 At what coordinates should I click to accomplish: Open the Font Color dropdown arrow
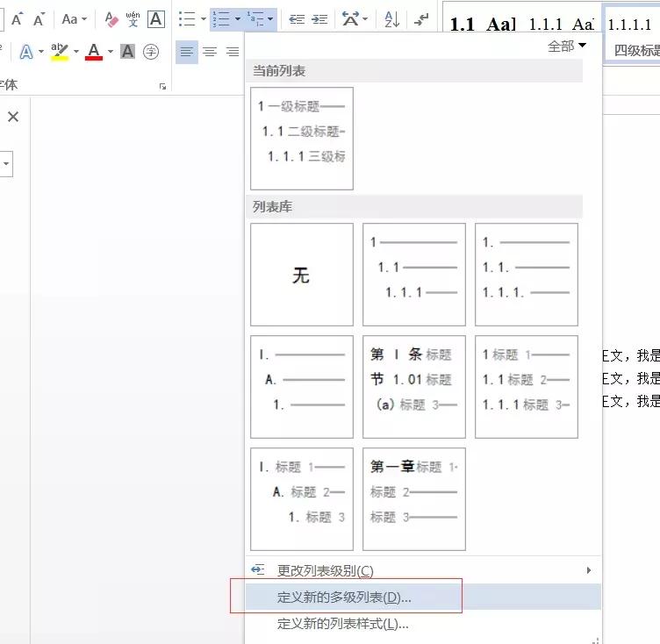pyautogui.click(x=111, y=52)
